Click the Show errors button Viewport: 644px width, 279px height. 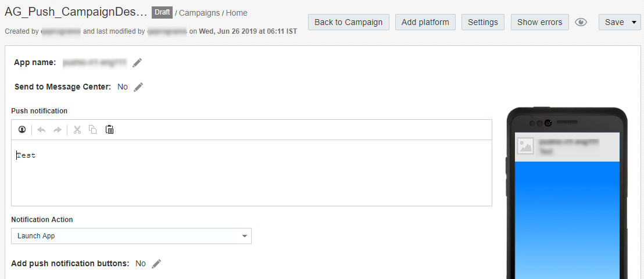click(x=539, y=22)
